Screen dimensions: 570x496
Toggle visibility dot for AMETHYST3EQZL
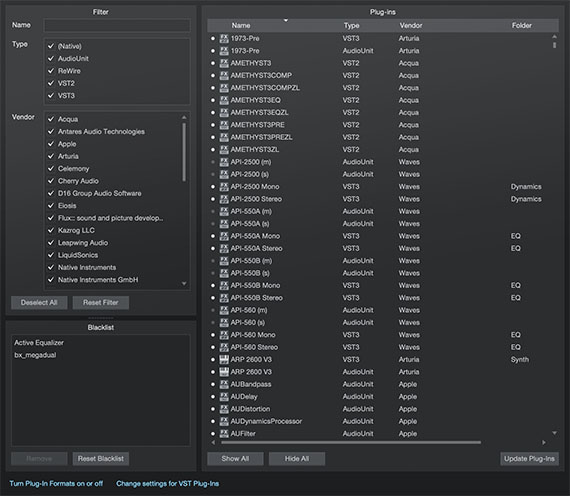[213, 112]
